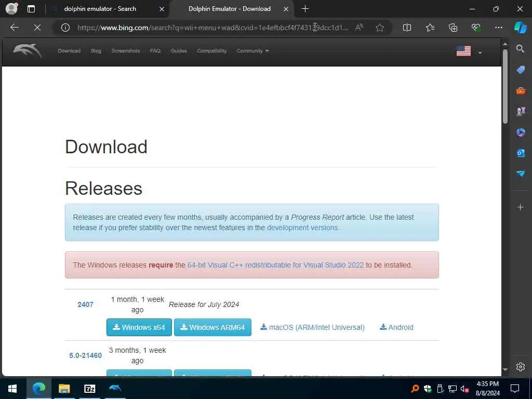Screen dimensions: 532x399
Task: Open the sidebar Games chess icon
Action: coord(521,111)
